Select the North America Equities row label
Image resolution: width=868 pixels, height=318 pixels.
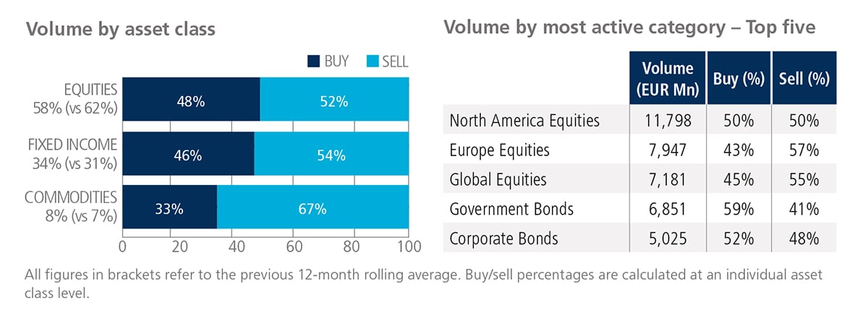click(524, 121)
